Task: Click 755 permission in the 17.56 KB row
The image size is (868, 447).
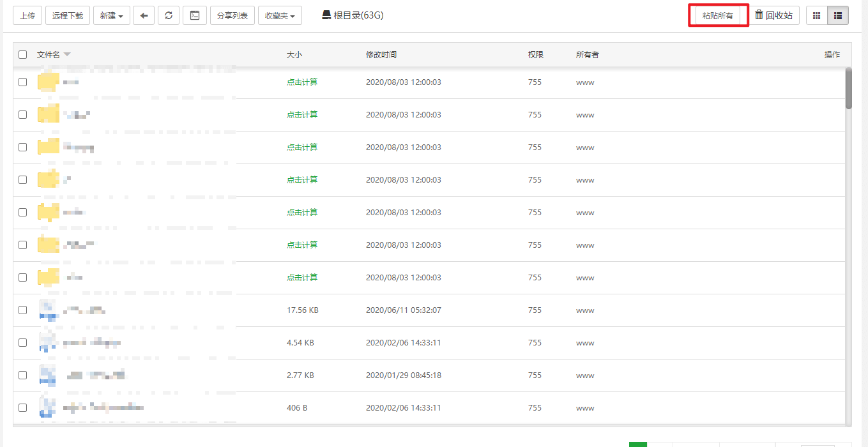Action: 535,310
